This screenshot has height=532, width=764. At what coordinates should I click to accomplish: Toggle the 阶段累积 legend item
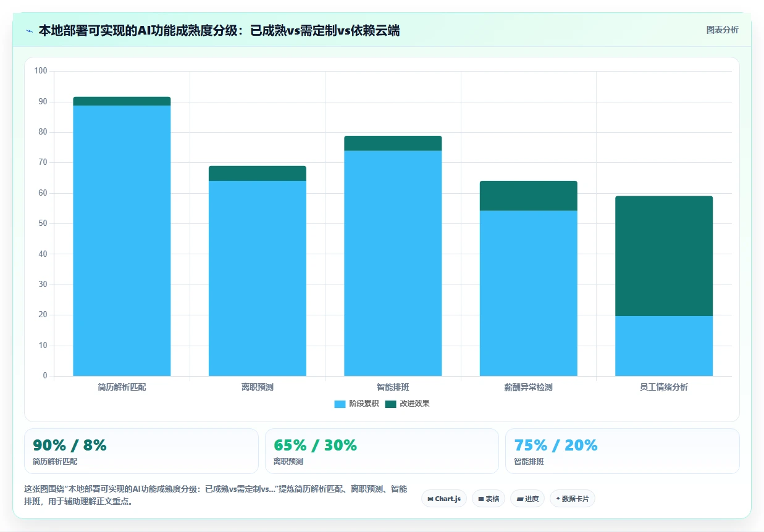pos(357,404)
